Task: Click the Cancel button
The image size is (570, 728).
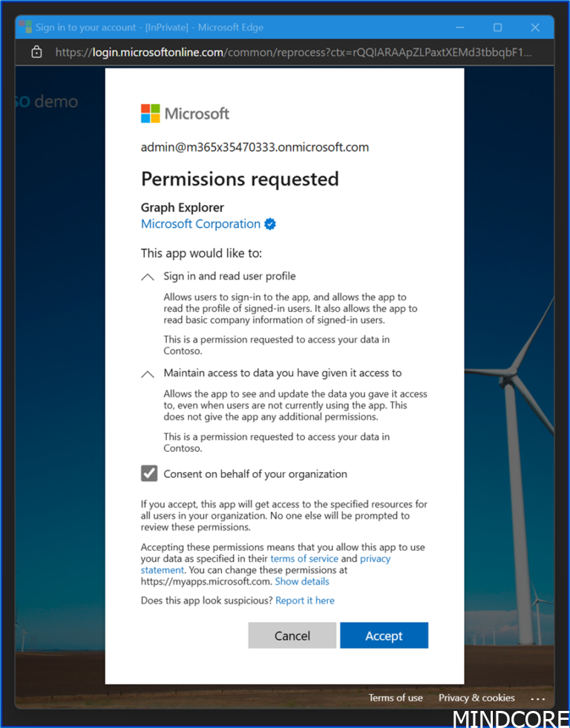Action: [292, 635]
